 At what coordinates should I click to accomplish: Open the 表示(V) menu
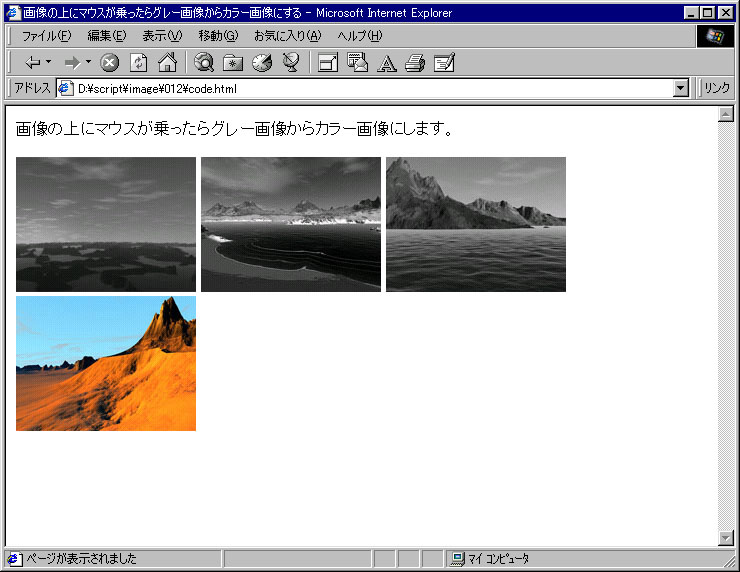tap(162, 36)
